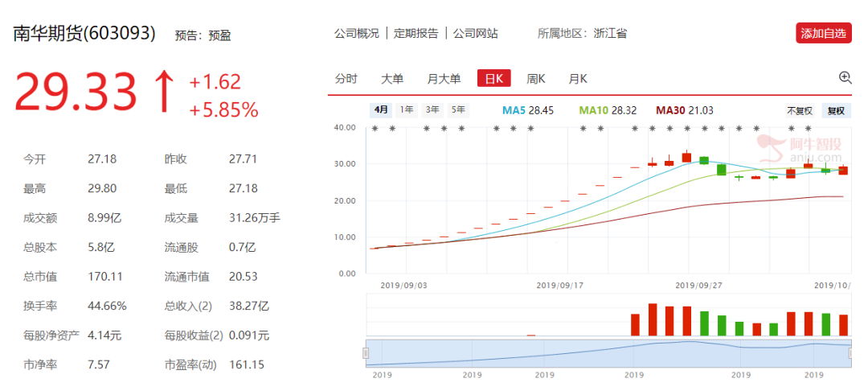Switch to 分时 chart tab
This screenshot has width=868, height=391.
[x=346, y=79]
